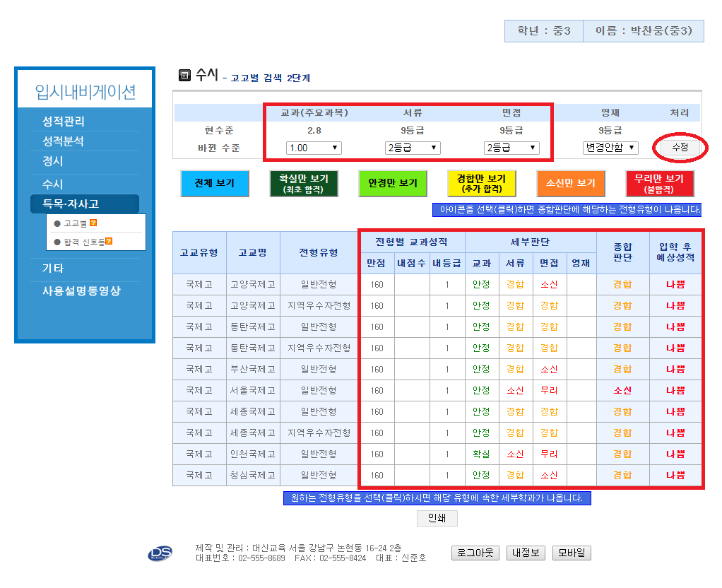Click 일반전형 for 부산국제고
Viewport: 722px width, 588px height.
coord(319,369)
